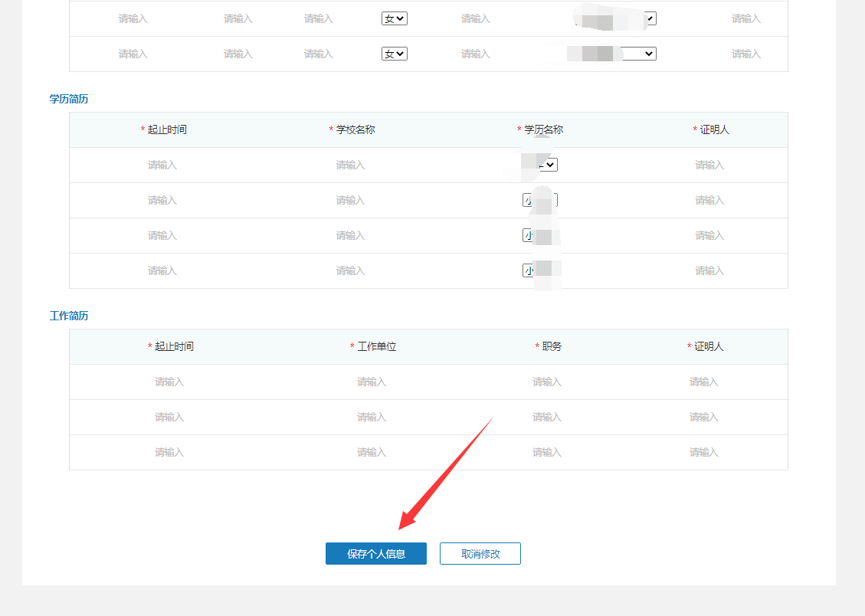Screen dimensions: 865x616
Task: Click 起止时间 input in first 工作简历 row
Action: (x=169, y=382)
